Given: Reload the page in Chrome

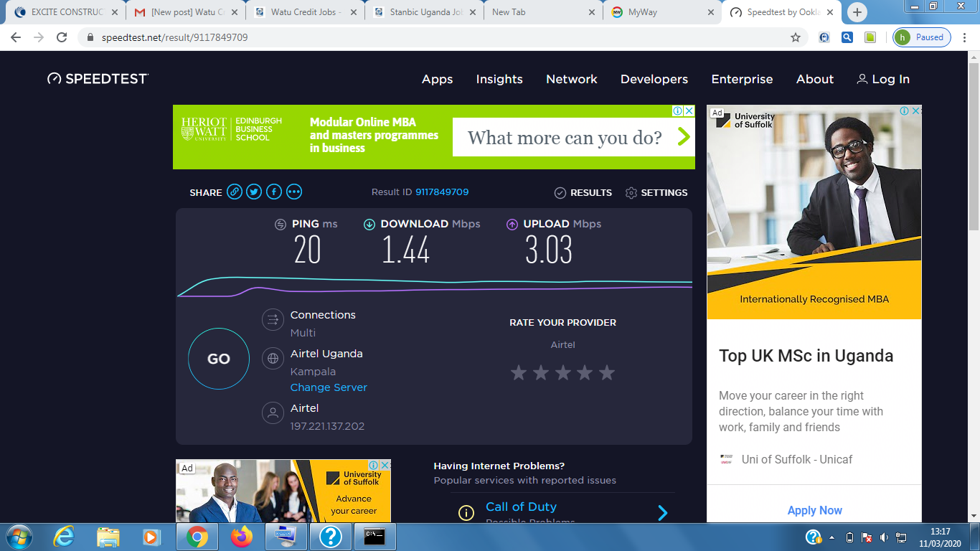Looking at the screenshot, I should point(62,37).
